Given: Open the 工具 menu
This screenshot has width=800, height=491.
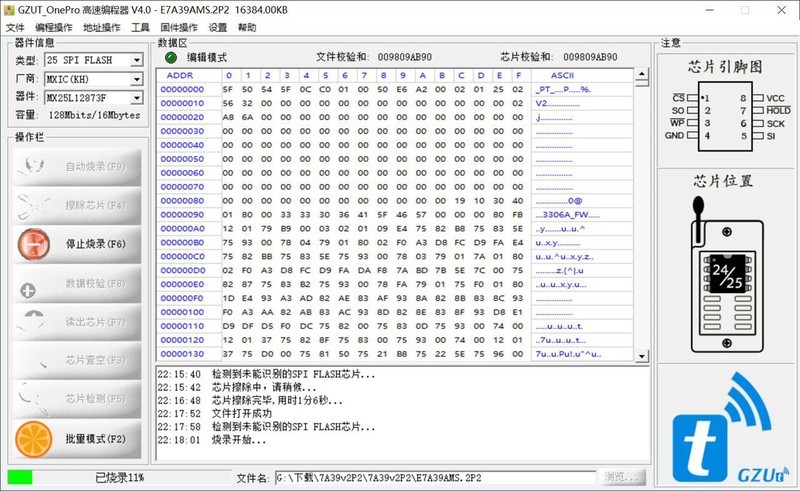Looking at the screenshot, I should pos(140,28).
